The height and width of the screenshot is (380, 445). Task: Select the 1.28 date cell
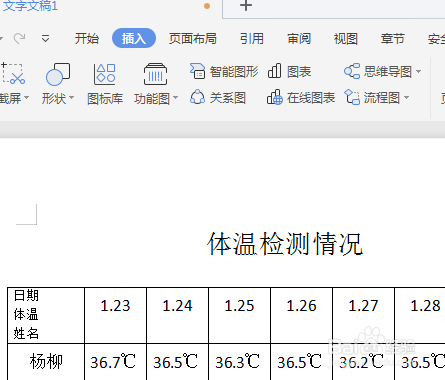click(420, 315)
